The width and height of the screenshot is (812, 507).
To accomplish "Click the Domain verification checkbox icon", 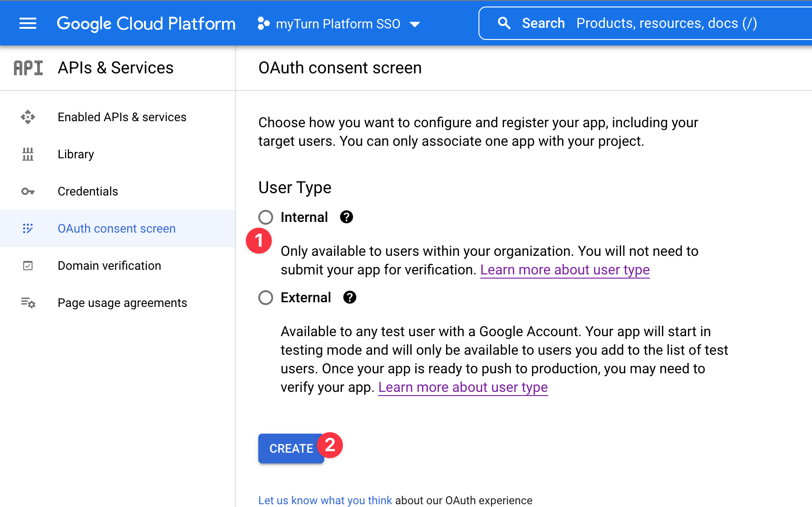I will (x=28, y=266).
